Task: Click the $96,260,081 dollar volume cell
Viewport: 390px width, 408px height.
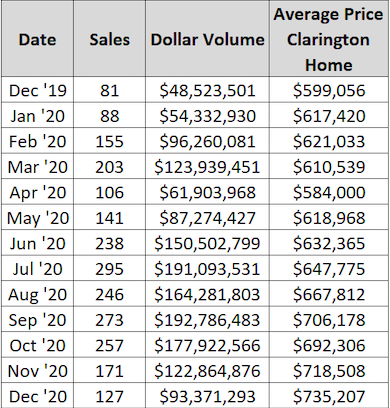Action: tap(207, 141)
